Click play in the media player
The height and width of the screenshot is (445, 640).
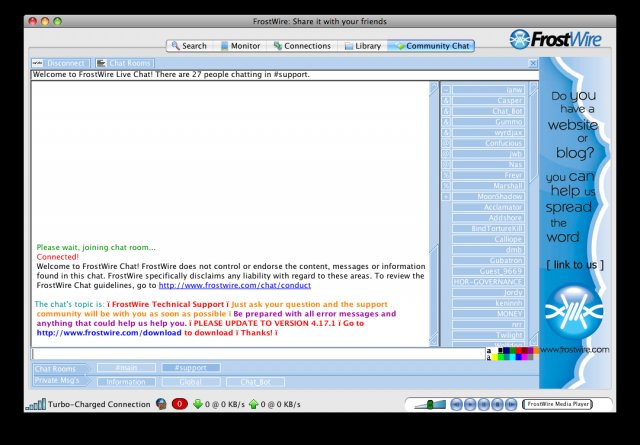(x=470, y=404)
